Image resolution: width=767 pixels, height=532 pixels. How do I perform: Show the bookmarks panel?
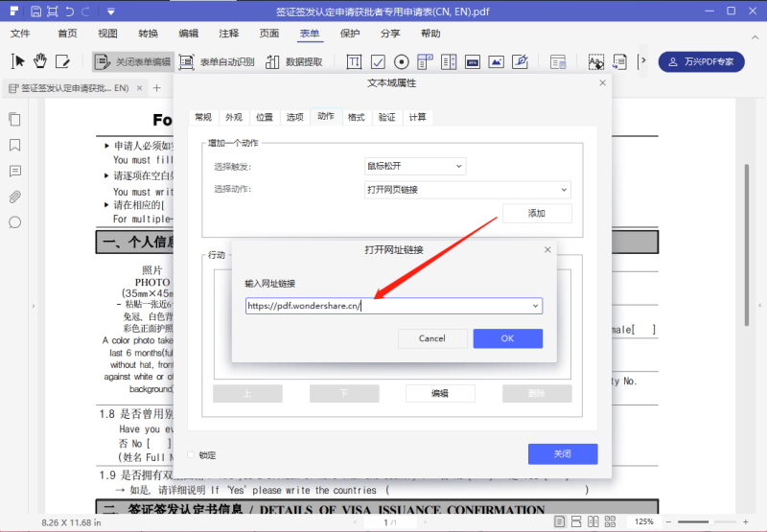point(14,146)
